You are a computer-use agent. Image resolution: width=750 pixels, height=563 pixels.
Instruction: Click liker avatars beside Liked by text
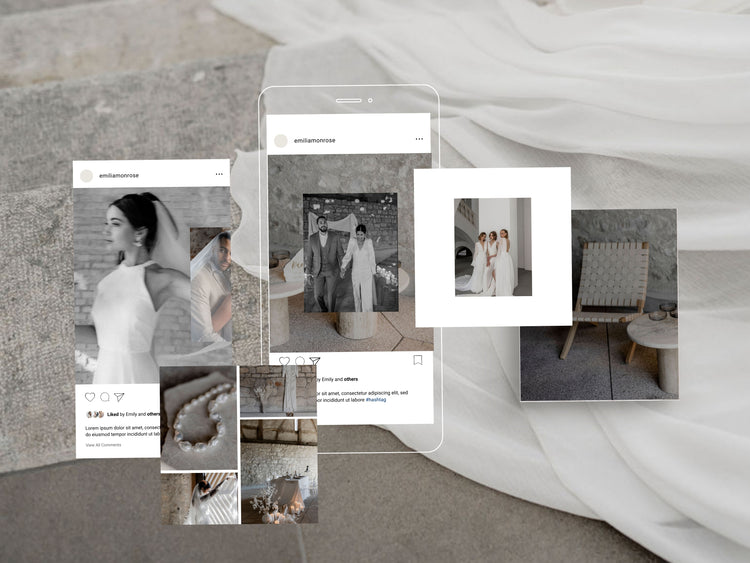(x=94, y=414)
